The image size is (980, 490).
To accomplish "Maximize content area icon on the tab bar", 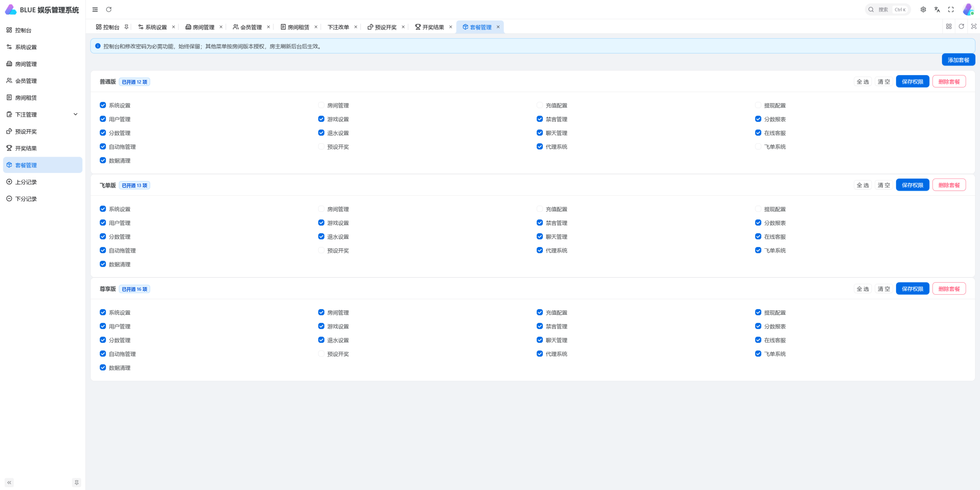I will pos(974,26).
